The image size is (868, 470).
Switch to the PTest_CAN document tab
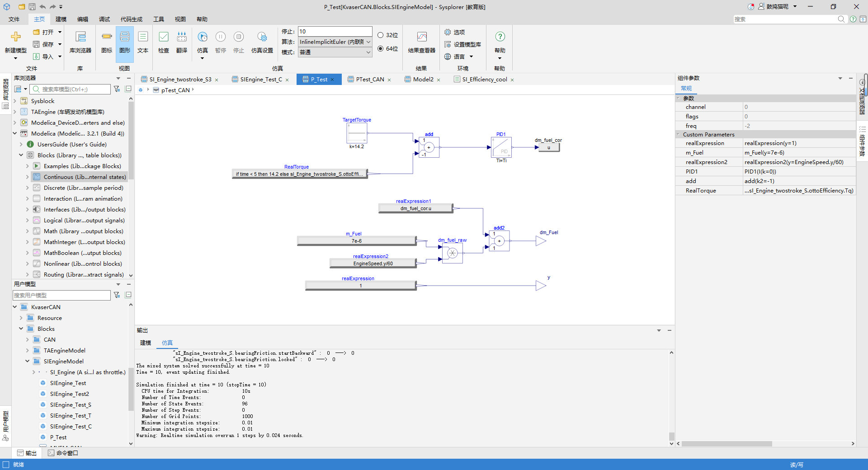(x=370, y=79)
